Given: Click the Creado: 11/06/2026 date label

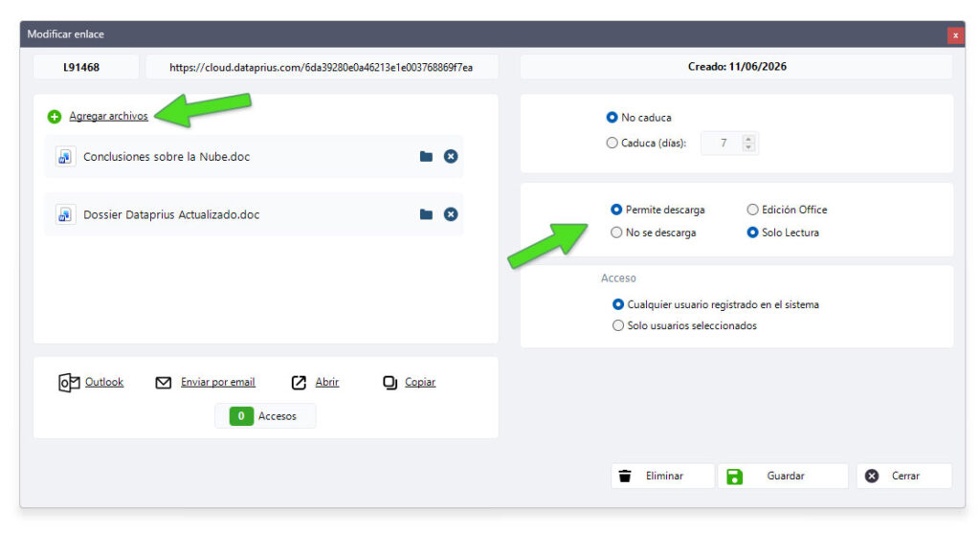Looking at the screenshot, I should pyautogui.click(x=737, y=67).
